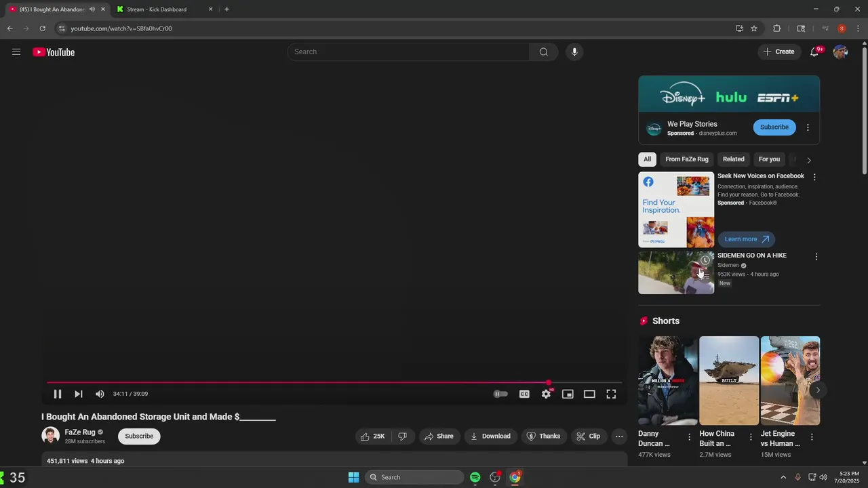Send Thanks to the creator
This screenshot has width=868, height=488.
pos(543,436)
